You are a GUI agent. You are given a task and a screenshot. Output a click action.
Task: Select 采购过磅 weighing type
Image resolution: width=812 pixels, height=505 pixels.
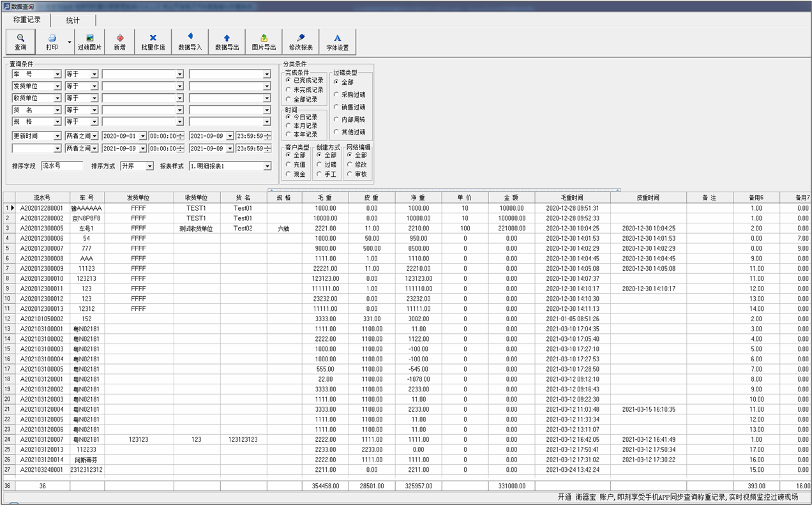point(336,94)
